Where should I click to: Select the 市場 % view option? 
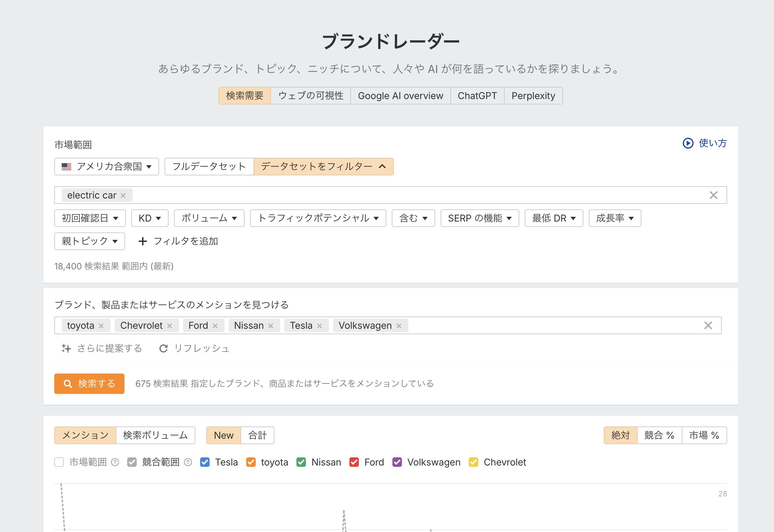tap(704, 435)
